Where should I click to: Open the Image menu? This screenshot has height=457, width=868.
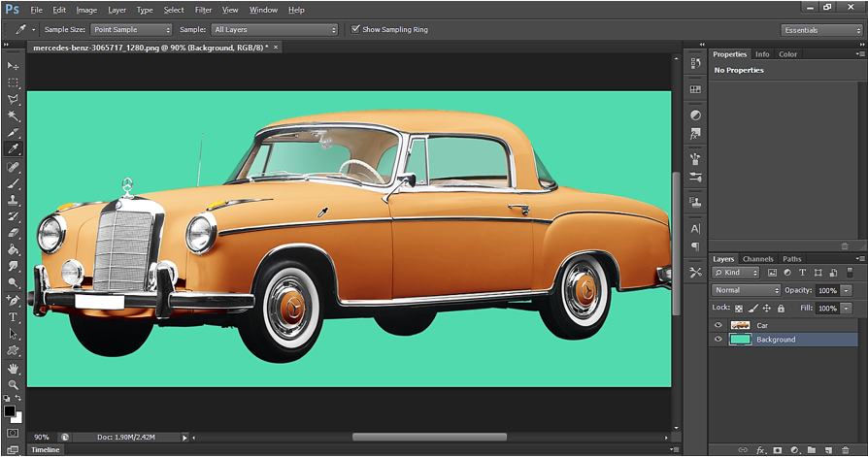coord(86,10)
